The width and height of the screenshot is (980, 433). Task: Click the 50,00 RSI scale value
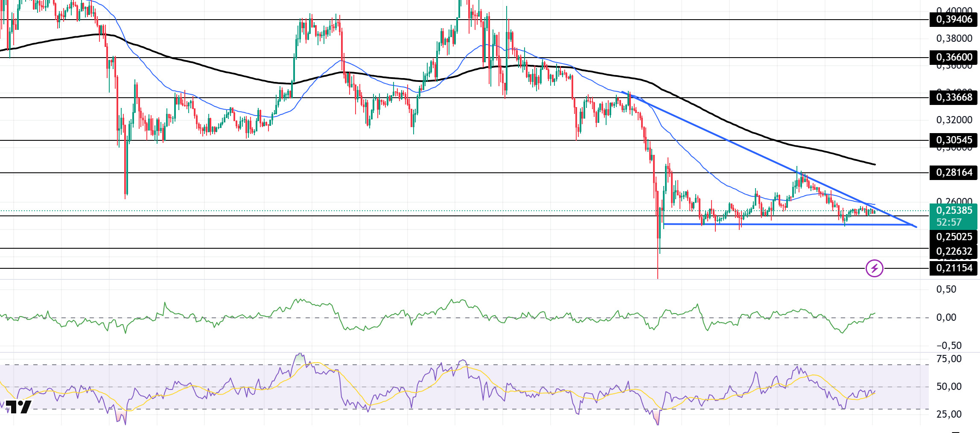[x=949, y=387]
